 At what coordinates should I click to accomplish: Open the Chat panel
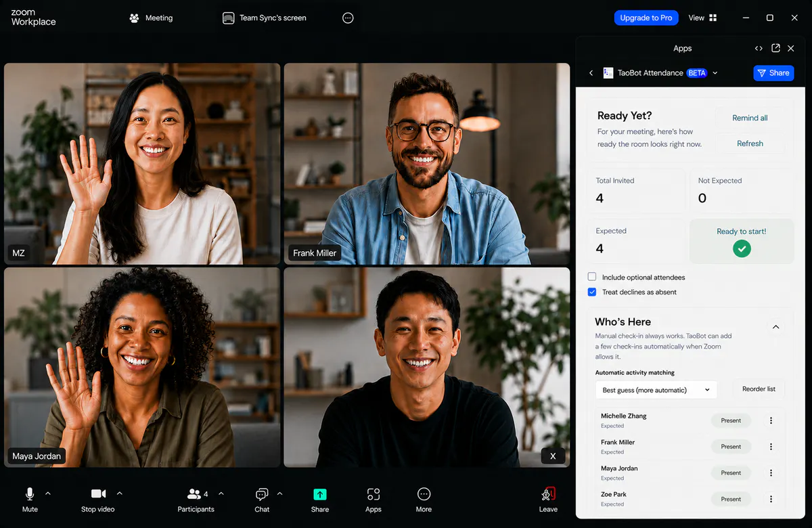[x=262, y=500]
